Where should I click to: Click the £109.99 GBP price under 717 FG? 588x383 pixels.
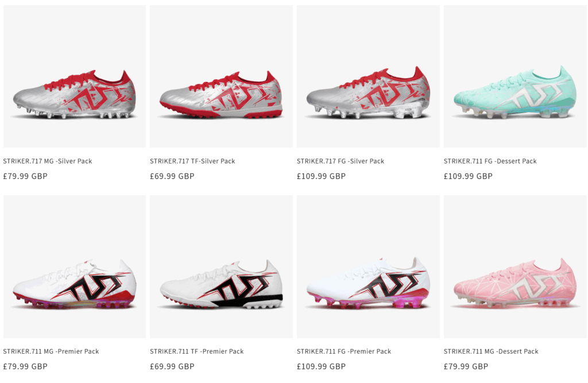(322, 176)
